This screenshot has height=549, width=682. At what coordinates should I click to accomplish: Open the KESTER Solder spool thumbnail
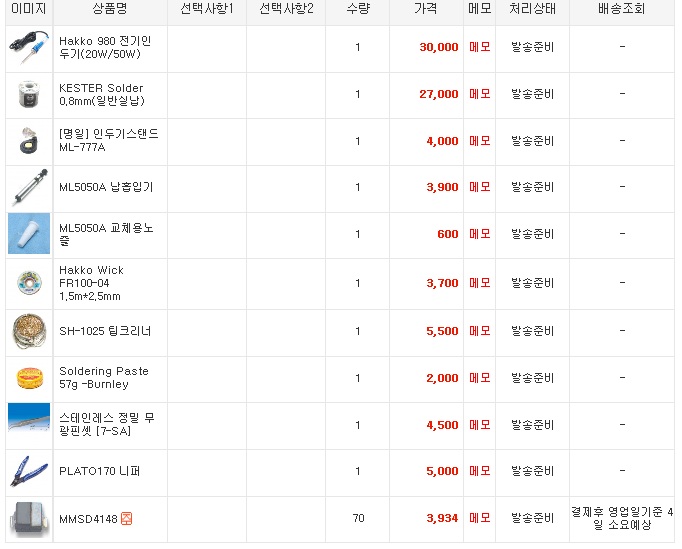pos(29,94)
